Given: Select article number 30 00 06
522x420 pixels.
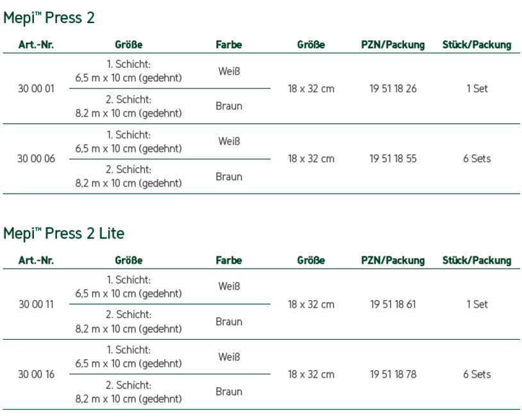Looking at the screenshot, I should pos(36,158).
